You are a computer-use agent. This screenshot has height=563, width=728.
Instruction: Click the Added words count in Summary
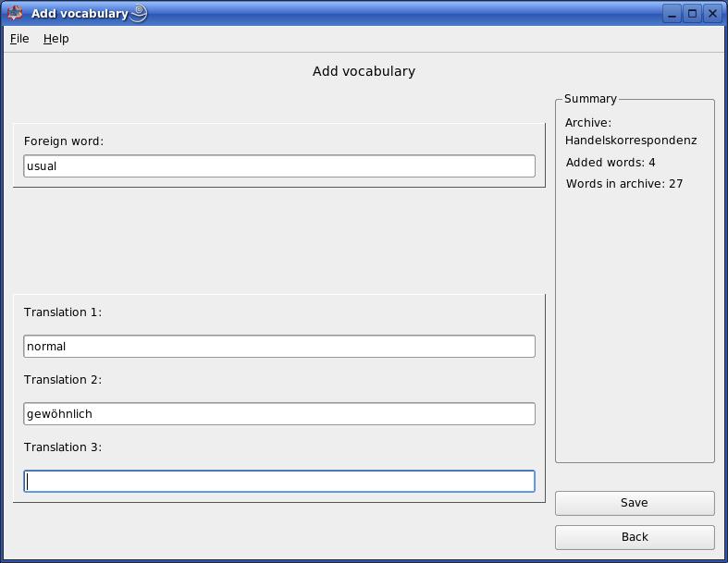[x=611, y=163]
